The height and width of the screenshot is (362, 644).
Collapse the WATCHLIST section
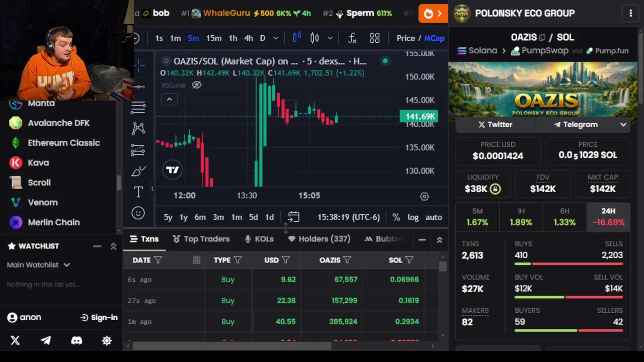(113, 246)
